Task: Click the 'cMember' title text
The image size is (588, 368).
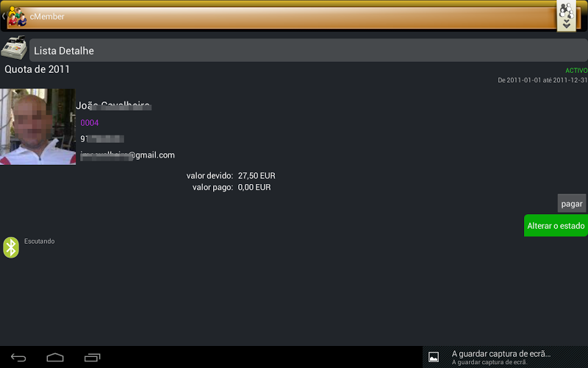Action: (x=47, y=16)
